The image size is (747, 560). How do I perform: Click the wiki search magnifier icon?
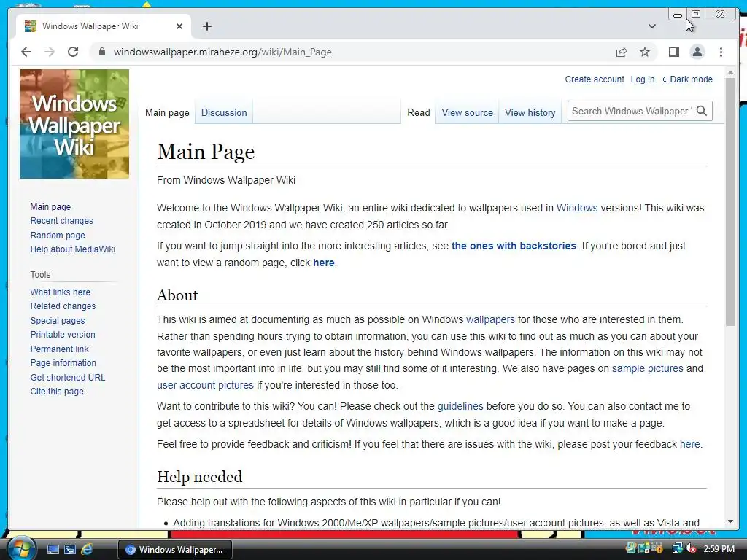click(x=701, y=111)
